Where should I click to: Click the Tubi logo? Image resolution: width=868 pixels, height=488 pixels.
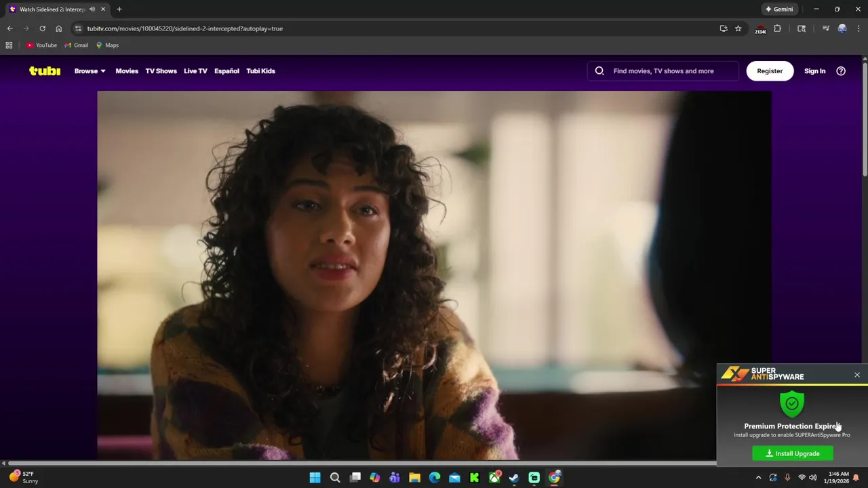tap(45, 70)
